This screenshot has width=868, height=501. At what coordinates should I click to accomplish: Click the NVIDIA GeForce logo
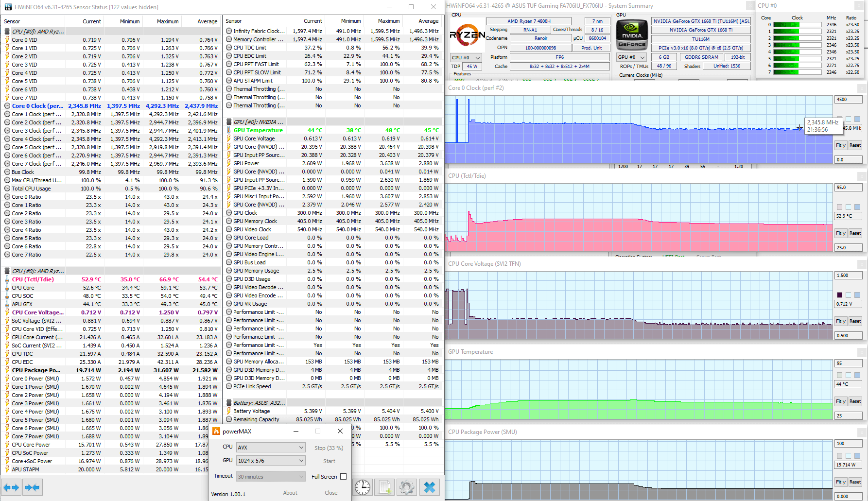click(632, 35)
